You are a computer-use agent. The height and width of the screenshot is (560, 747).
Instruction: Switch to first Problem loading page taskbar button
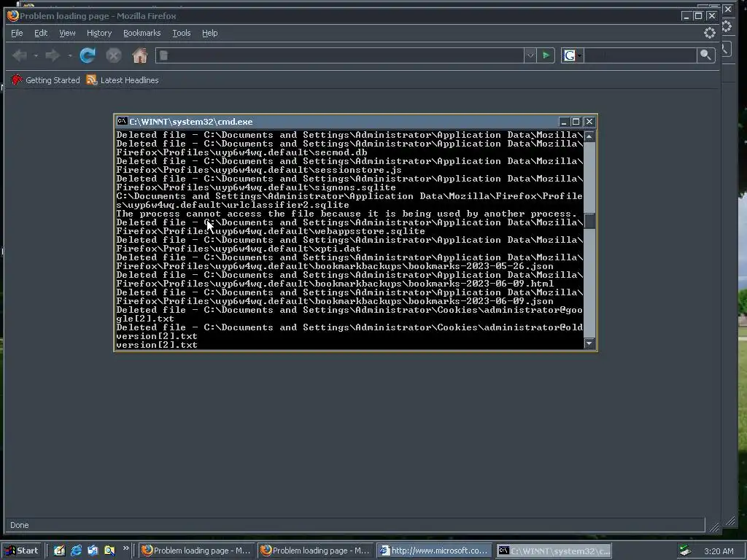197,551
